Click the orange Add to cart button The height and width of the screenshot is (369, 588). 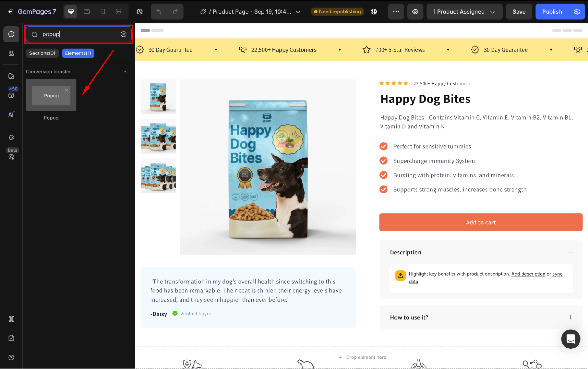pyautogui.click(x=481, y=222)
